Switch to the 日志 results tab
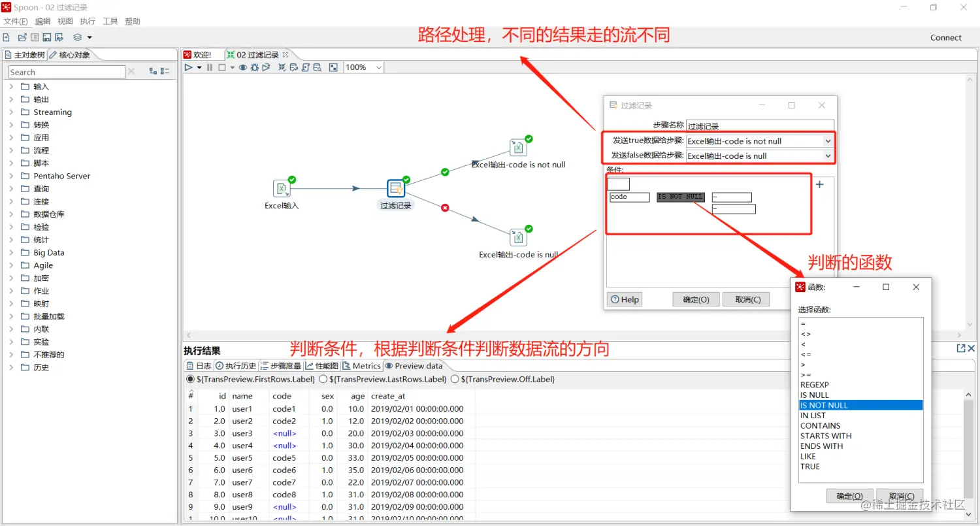This screenshot has width=980, height=526. pos(199,366)
